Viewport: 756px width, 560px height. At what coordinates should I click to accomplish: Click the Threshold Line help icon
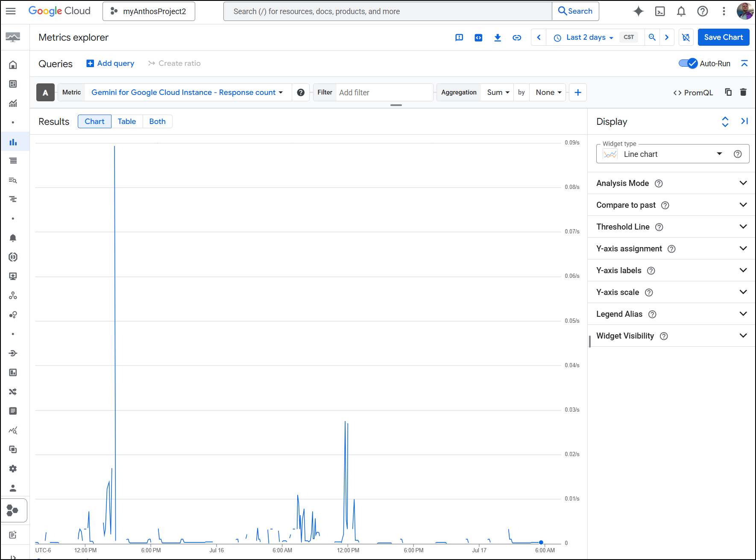[659, 227]
